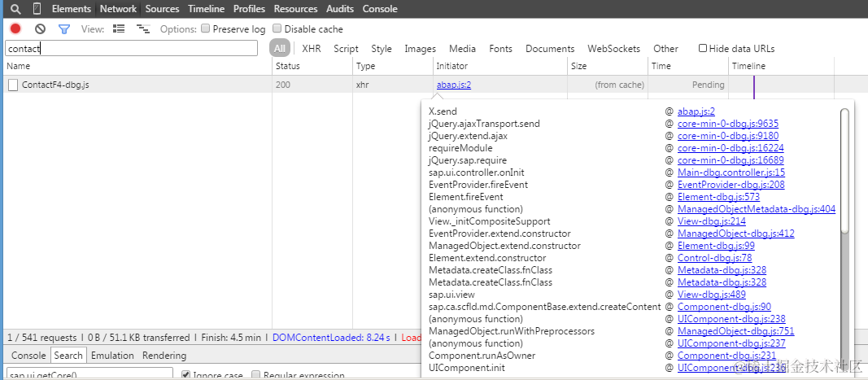Toggle the blue filter funnel icon
Screen dimensions: 868x380
[64, 28]
